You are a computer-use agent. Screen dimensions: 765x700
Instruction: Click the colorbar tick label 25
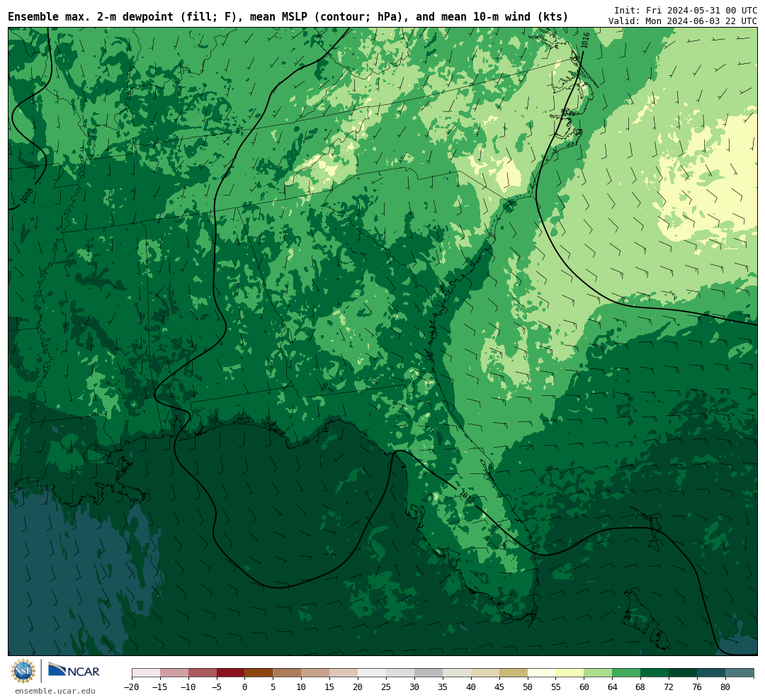(x=386, y=687)
